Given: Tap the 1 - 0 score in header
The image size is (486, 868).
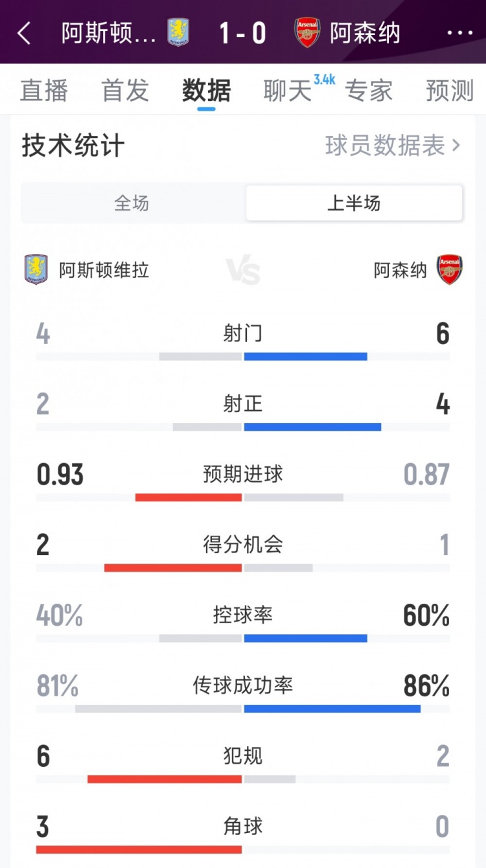Looking at the screenshot, I should [x=243, y=33].
